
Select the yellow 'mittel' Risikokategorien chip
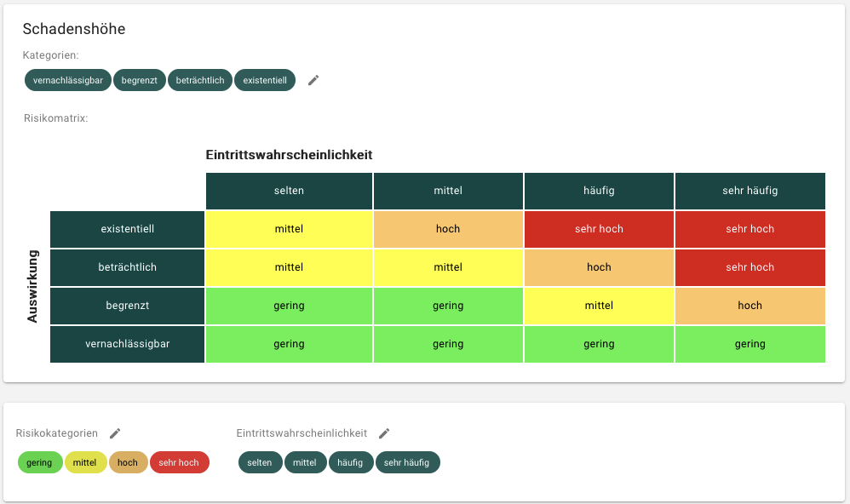click(85, 462)
